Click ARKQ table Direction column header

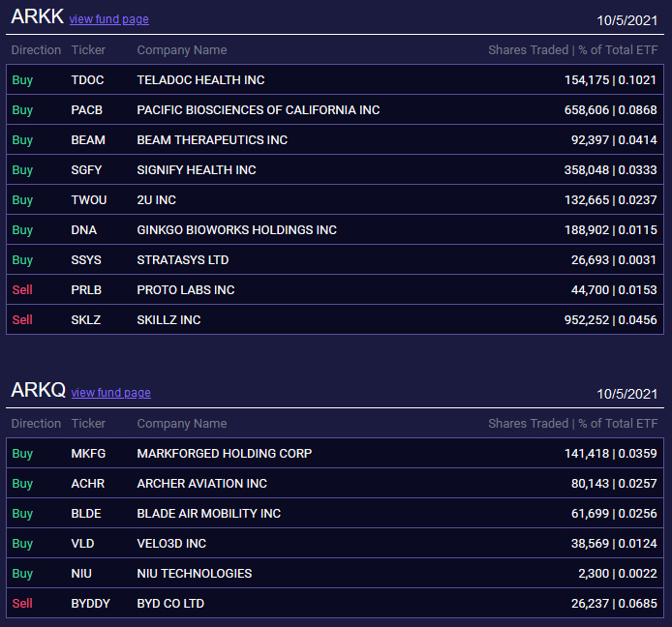tap(36, 424)
